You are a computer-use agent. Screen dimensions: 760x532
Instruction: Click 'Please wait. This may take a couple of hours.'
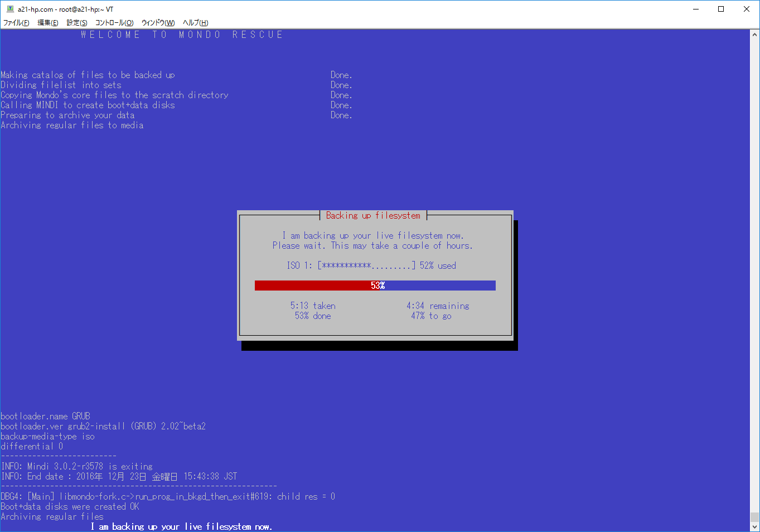[x=372, y=245]
